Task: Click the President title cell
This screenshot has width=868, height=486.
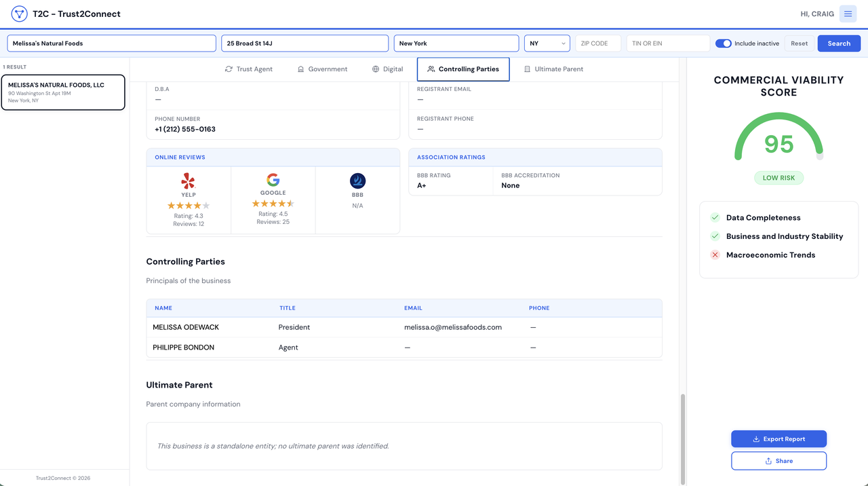Action: click(x=294, y=327)
